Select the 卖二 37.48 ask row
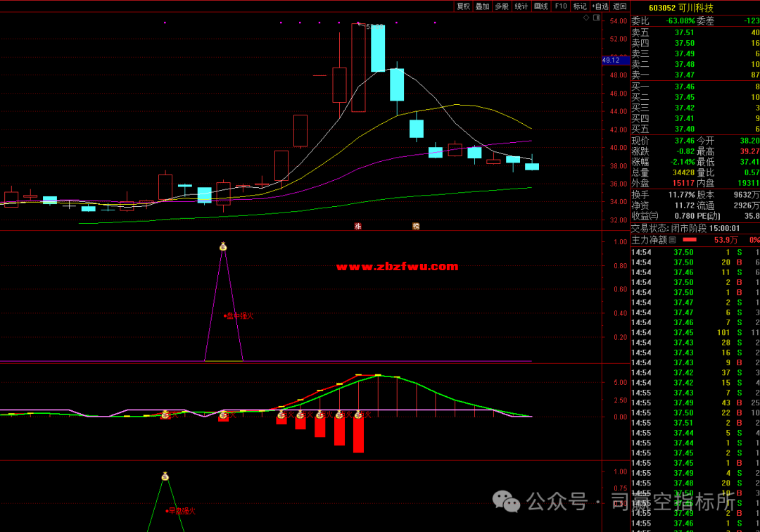Viewport: 760px width, 532px height. point(695,65)
